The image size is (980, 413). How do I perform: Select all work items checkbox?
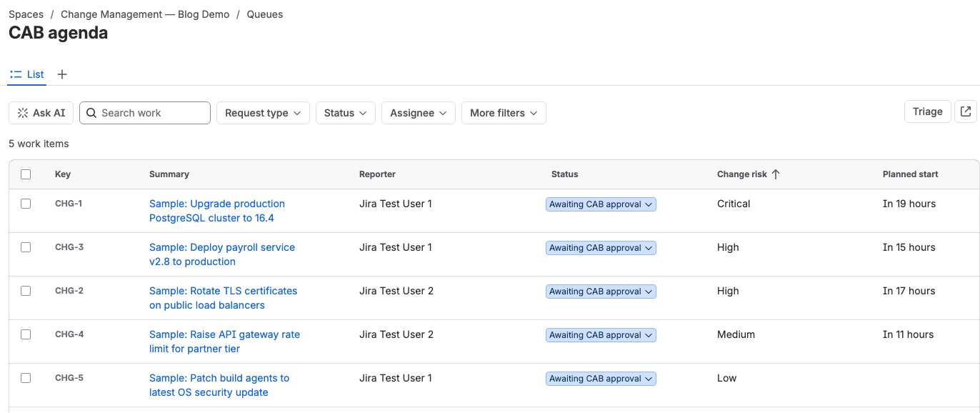pos(26,174)
